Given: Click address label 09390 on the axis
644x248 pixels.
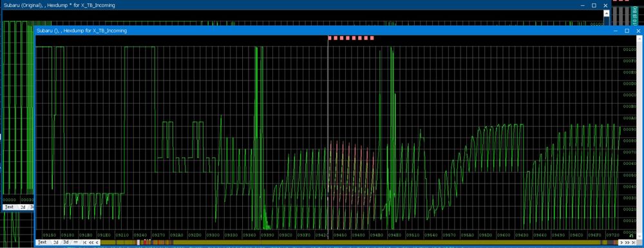Looking at the screenshot, I should [267, 235].
